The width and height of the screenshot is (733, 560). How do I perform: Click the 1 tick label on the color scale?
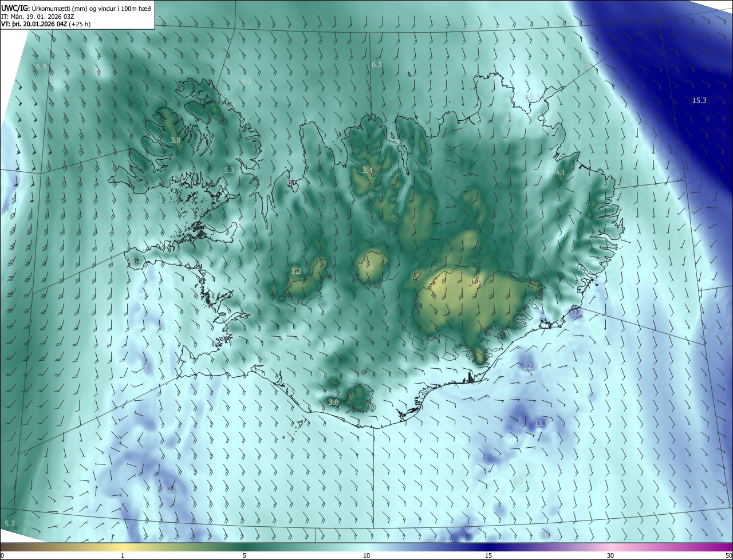[x=123, y=555]
